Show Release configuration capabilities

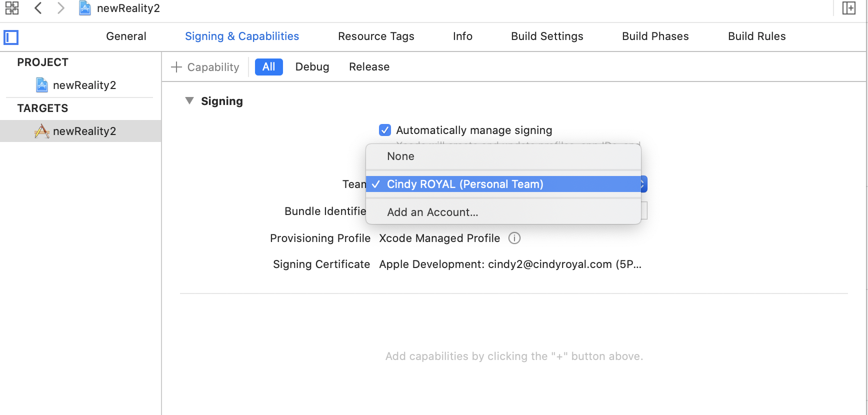[369, 67]
